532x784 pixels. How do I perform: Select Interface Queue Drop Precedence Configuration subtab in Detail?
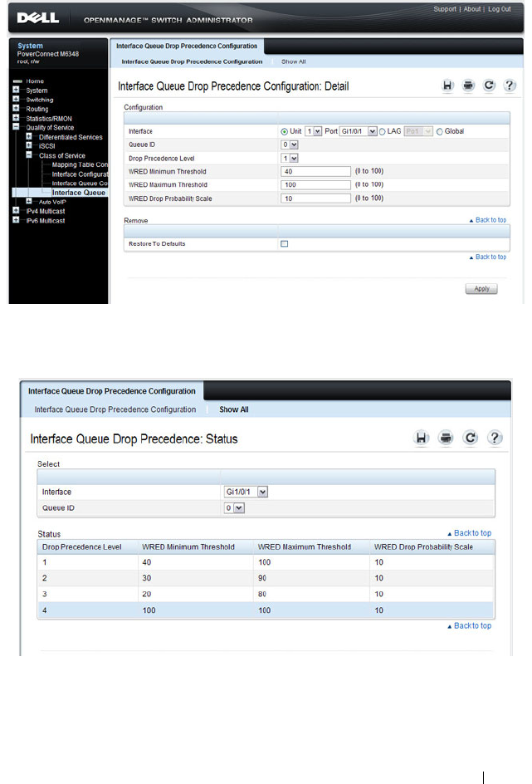(192, 61)
